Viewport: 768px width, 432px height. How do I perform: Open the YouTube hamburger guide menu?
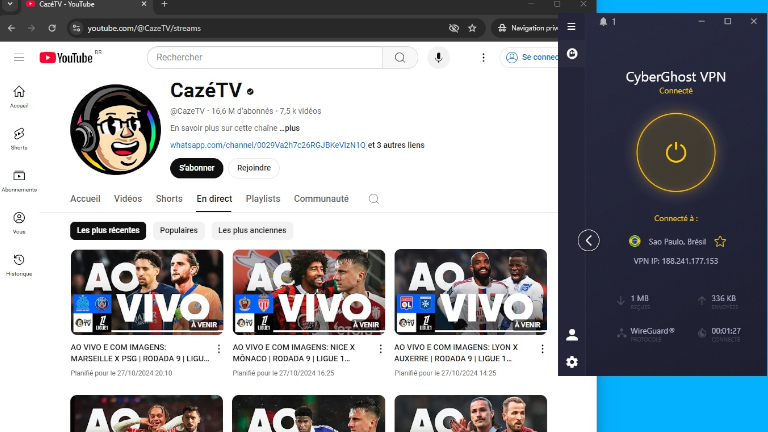pyautogui.click(x=18, y=58)
